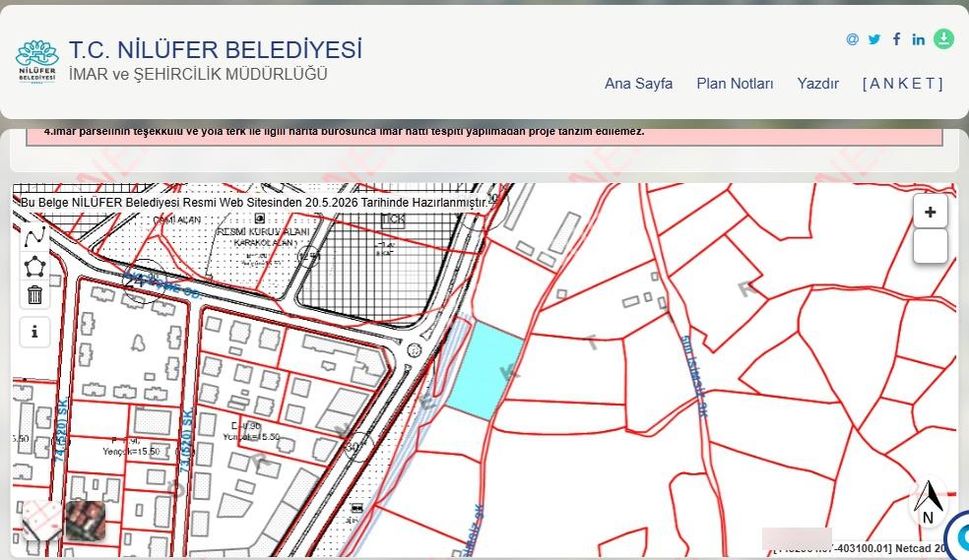The image size is (969, 560).
Task: Click the İMAR ve ŞEHİRCİLİK MÜDÜRLÜĞÜ subtitle
Action: (198, 74)
